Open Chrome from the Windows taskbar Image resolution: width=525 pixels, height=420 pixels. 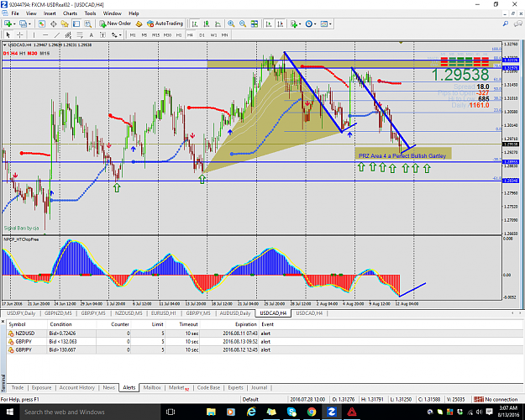click(312, 412)
